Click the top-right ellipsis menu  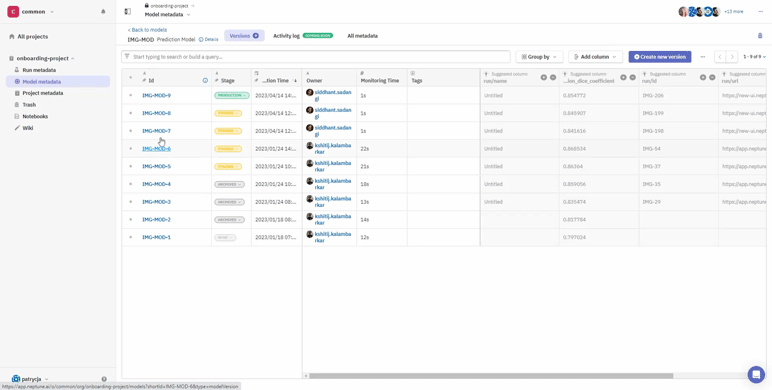click(x=761, y=11)
